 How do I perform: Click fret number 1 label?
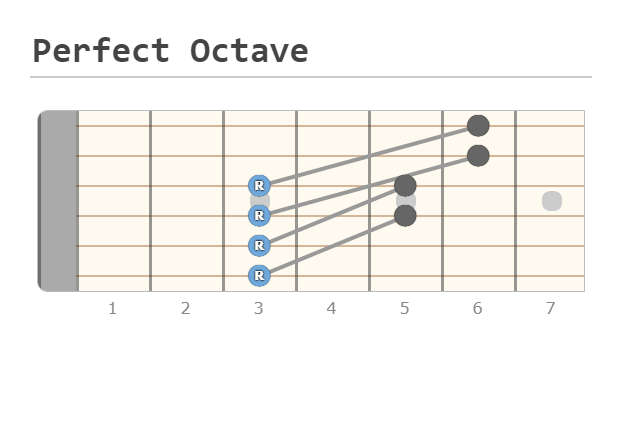(113, 308)
